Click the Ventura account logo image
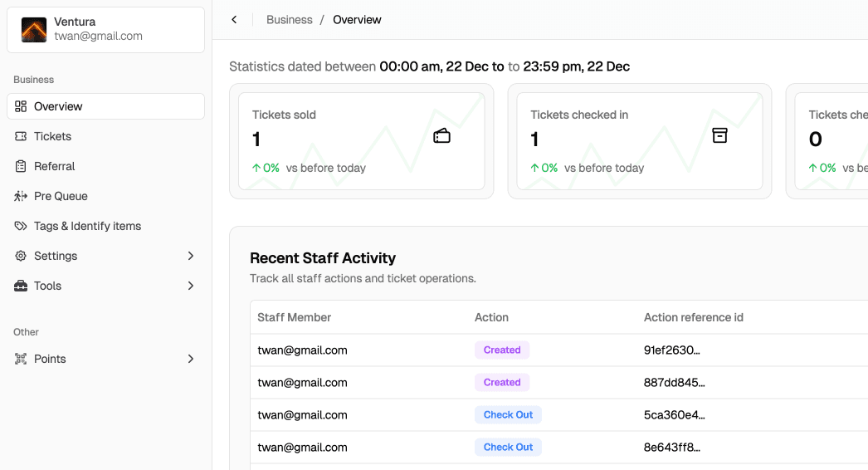 pos(34,29)
